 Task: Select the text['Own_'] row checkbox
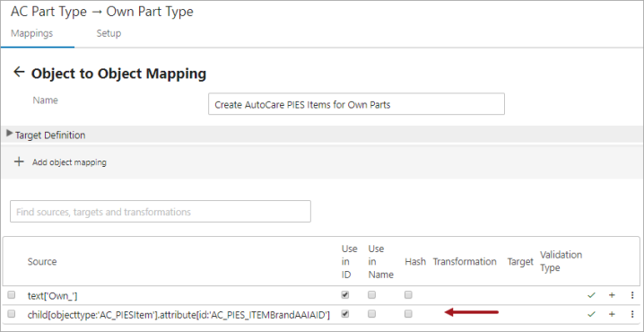12,294
